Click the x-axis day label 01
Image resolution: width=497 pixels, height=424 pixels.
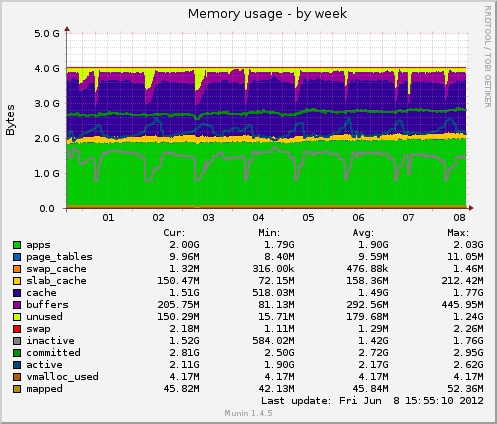[108, 218]
